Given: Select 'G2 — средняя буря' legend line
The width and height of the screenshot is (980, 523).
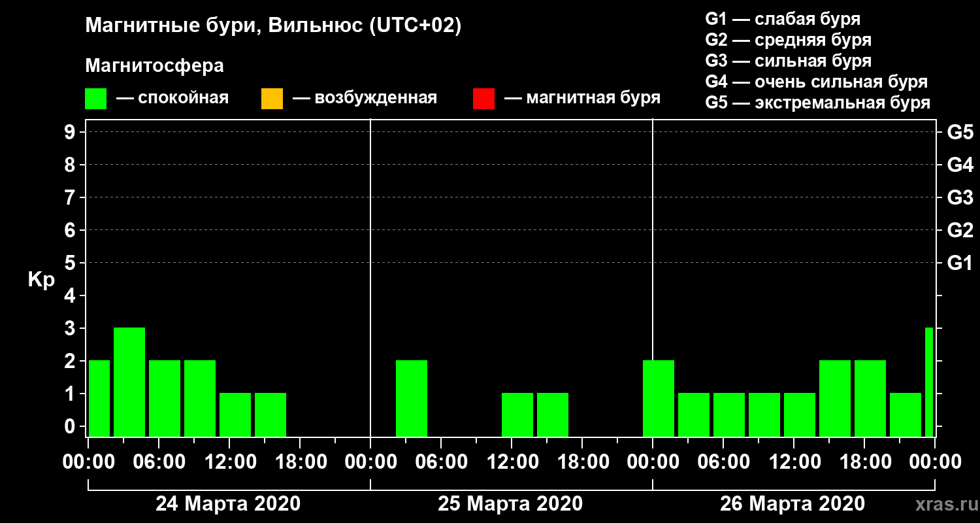Looking at the screenshot, I should click(788, 40).
